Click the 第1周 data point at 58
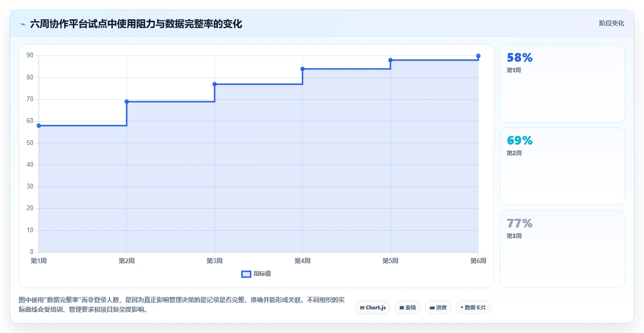The height and width of the screenshot is (333, 644). tap(39, 126)
